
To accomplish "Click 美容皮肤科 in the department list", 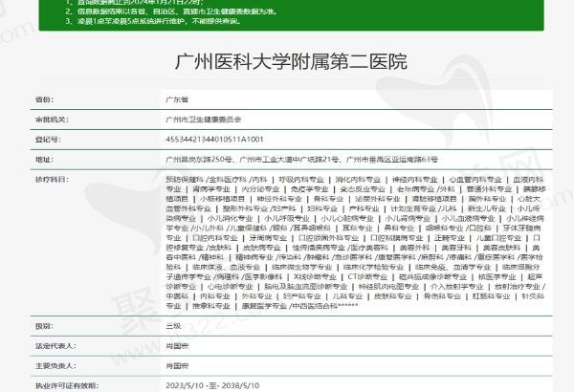I will coord(501,248).
